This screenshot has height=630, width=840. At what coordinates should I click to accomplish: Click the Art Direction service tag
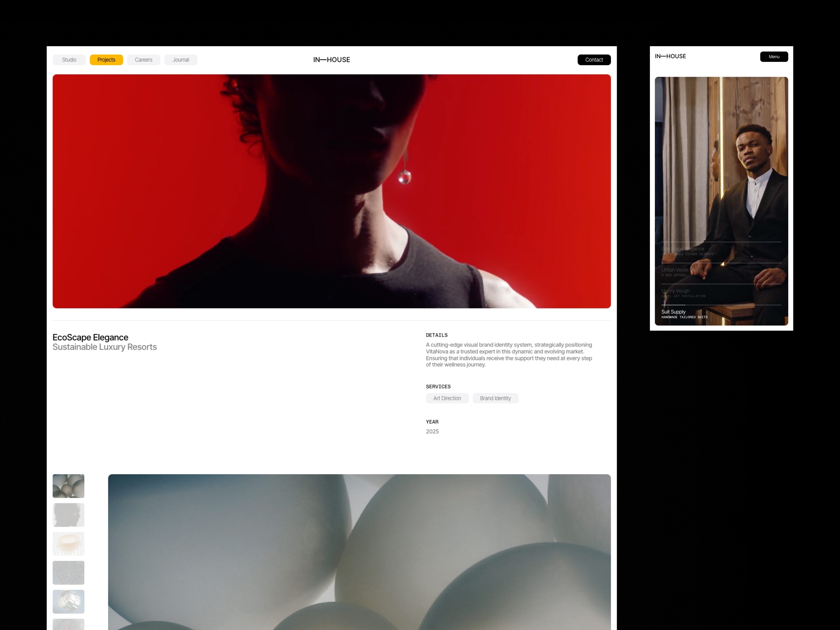pos(447,398)
